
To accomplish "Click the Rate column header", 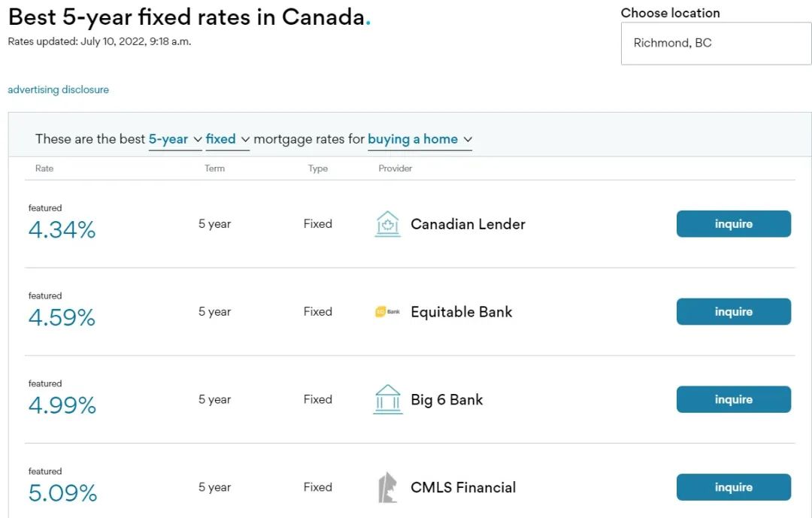I will click(44, 168).
